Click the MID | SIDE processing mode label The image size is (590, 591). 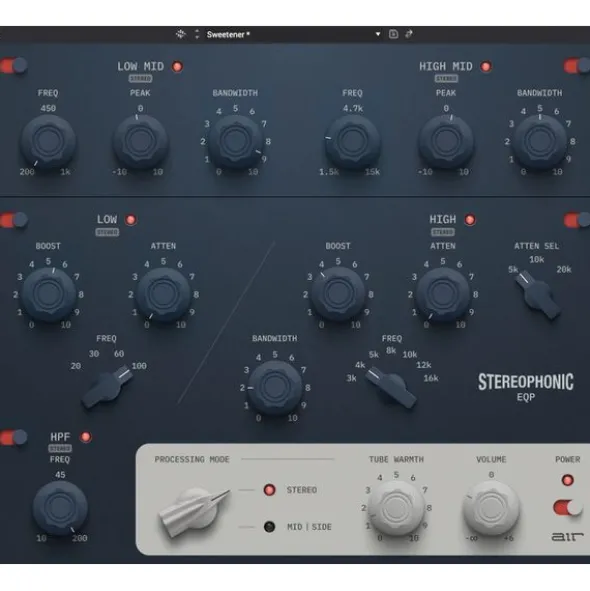(x=309, y=527)
